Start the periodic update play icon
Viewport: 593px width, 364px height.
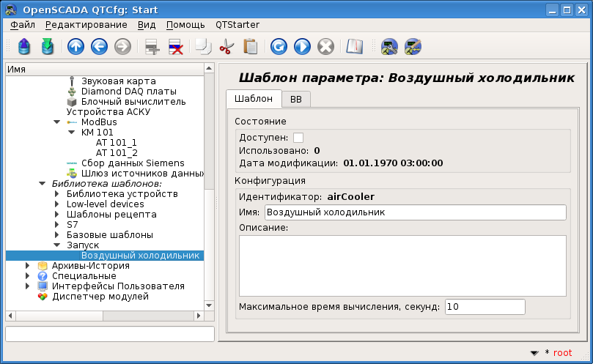[x=302, y=47]
